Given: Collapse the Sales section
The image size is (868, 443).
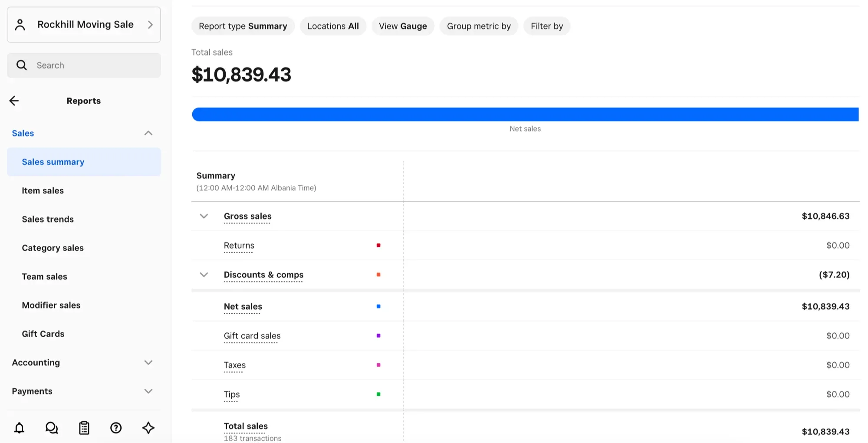Looking at the screenshot, I should 148,133.
